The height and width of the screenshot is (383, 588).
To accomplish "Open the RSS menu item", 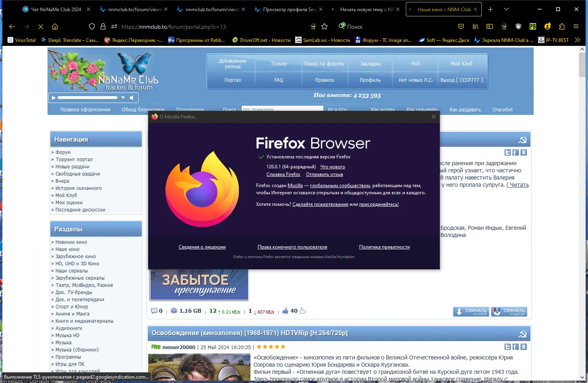I will click(x=416, y=64).
